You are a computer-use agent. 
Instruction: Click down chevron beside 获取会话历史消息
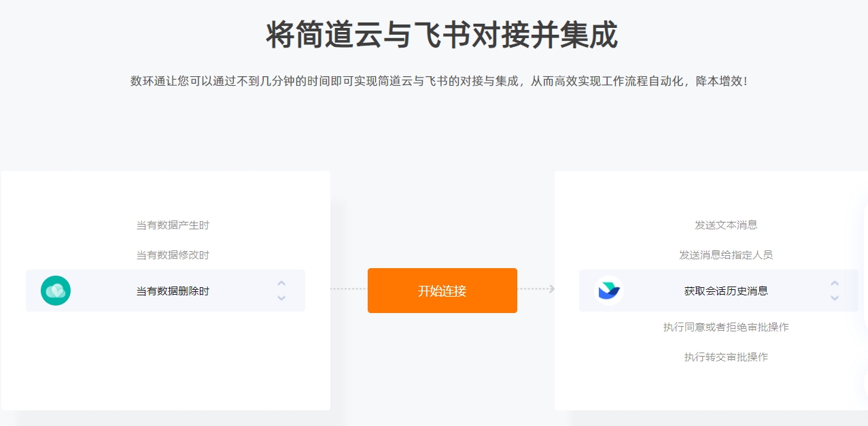pos(835,298)
